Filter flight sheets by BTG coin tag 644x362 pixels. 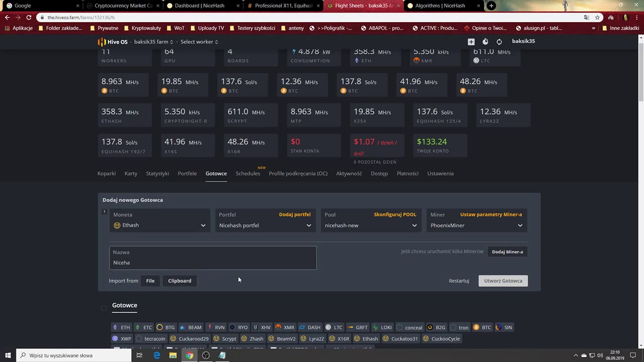(x=166, y=327)
